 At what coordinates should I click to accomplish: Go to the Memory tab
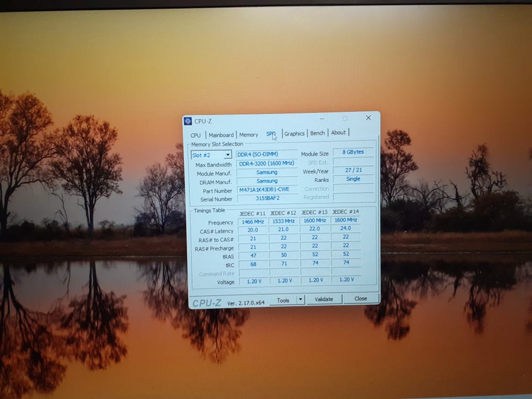pyautogui.click(x=248, y=135)
